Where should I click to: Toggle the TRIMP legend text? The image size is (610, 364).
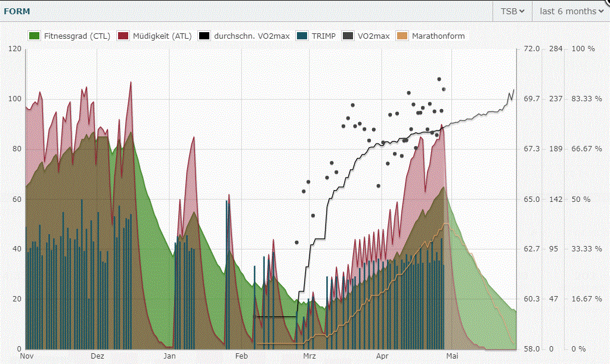click(x=324, y=36)
